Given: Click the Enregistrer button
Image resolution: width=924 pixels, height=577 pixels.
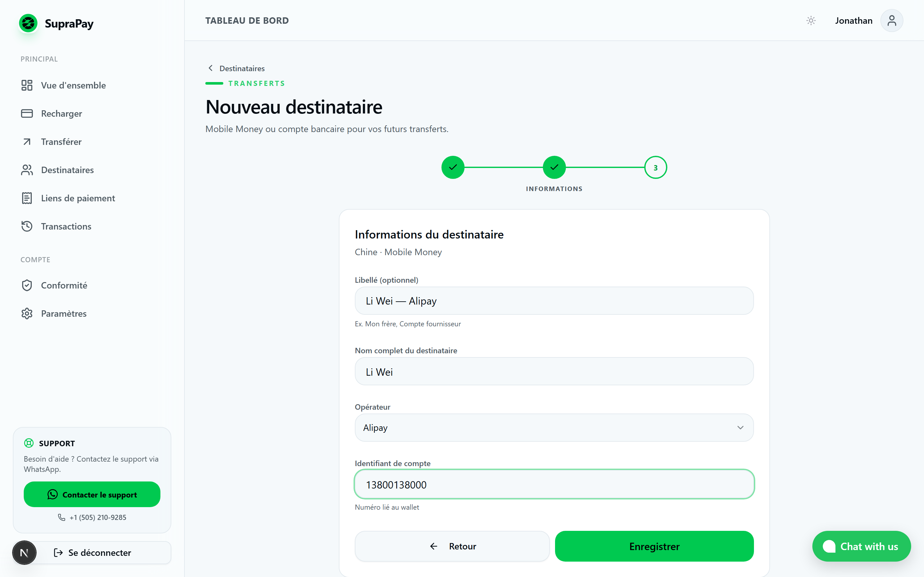Looking at the screenshot, I should pos(654,546).
